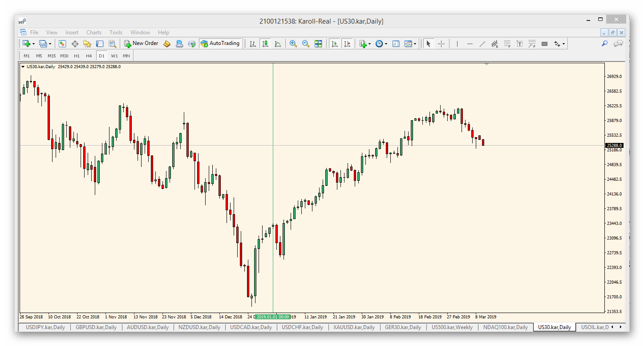This screenshot has height=346, width=644.
Task: Toggle chart shift from right border
Action: click(x=347, y=44)
